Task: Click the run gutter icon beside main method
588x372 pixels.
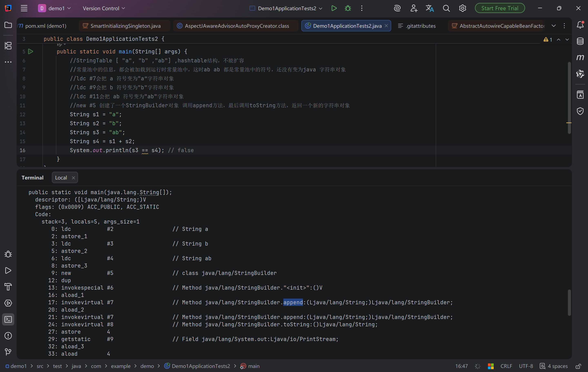Action: [x=31, y=51]
